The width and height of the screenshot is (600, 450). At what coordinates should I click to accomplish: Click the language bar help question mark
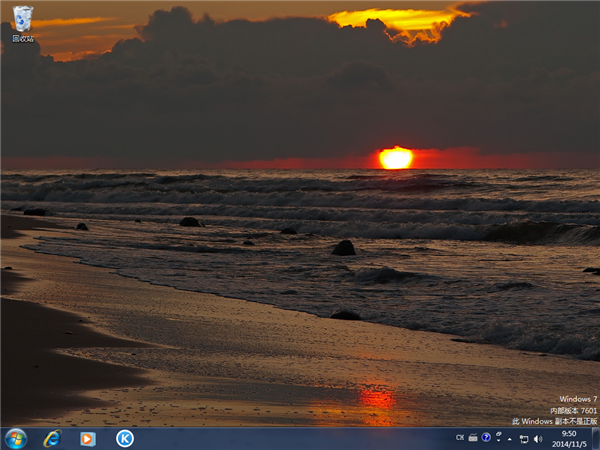pos(486,438)
